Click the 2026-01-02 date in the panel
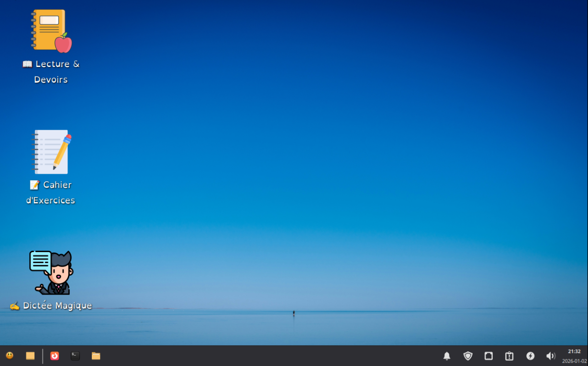Screen dimensions: 588x366 (x=574, y=361)
